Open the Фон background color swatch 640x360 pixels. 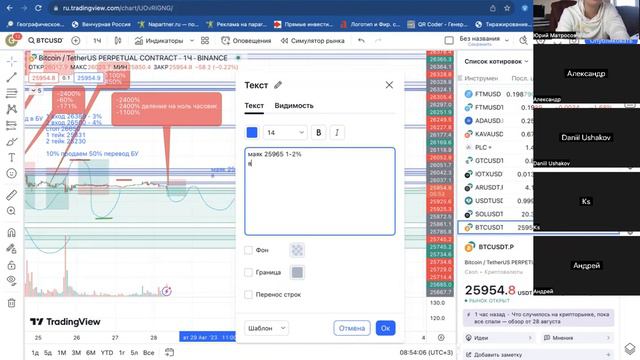pos(297,250)
